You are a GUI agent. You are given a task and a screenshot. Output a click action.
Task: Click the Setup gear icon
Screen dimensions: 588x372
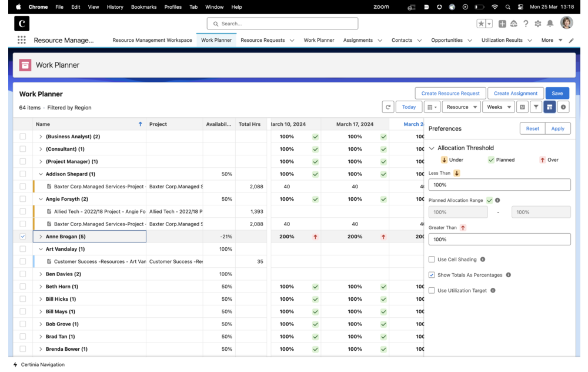[537, 23]
